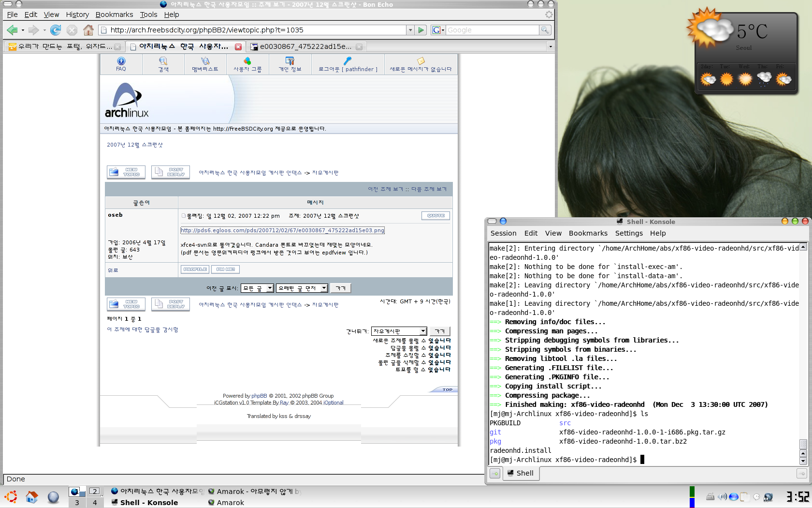Image resolution: width=812 pixels, height=508 pixels.
Task: Click the green Go arrow beside URL bar
Action: coord(421,30)
